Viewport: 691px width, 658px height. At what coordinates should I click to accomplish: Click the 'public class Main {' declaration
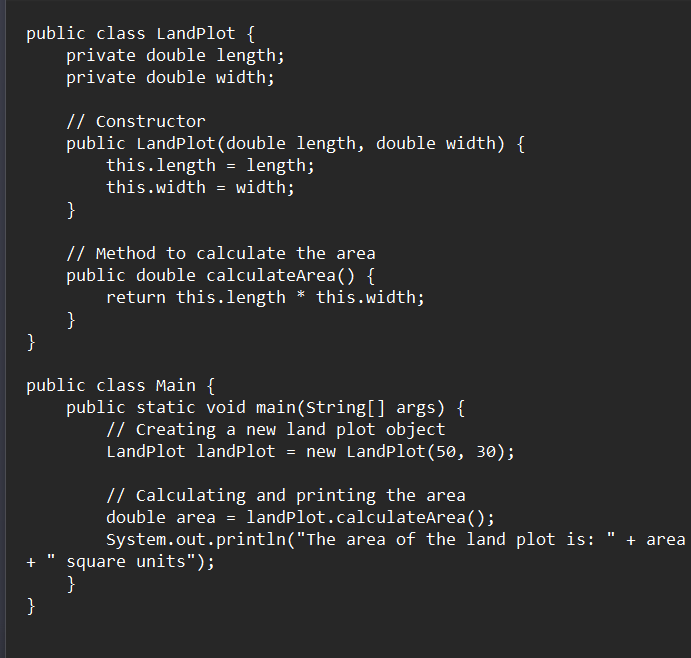tap(120, 386)
